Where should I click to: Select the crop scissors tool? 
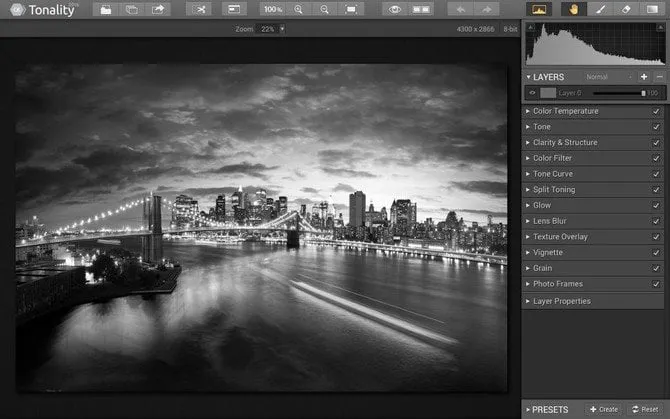pos(198,9)
